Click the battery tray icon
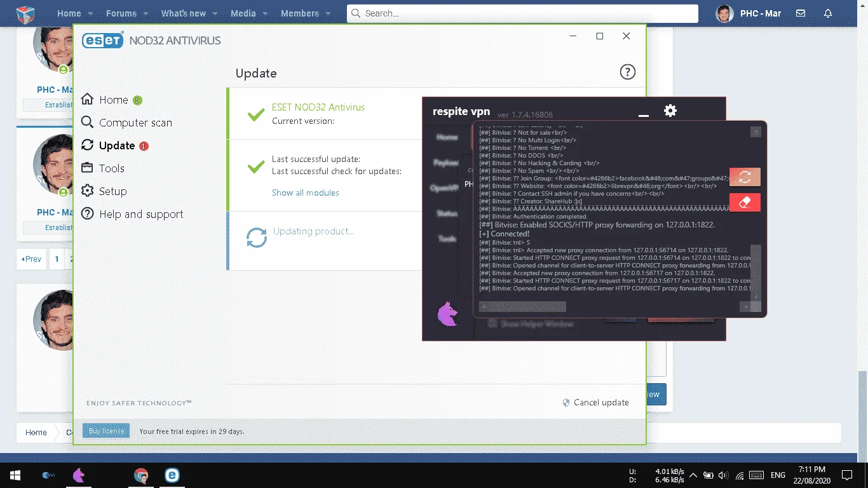Viewport: 868px width, 488px height. click(x=708, y=475)
